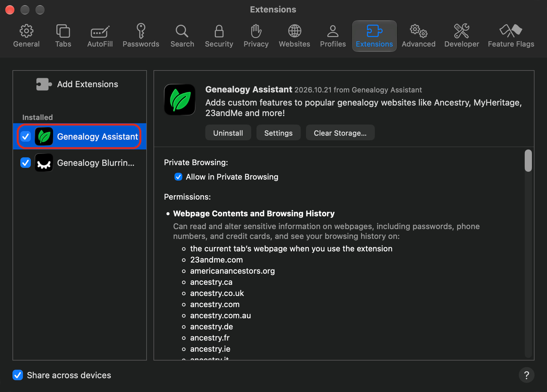Click the Add Extensions label

[x=87, y=84]
